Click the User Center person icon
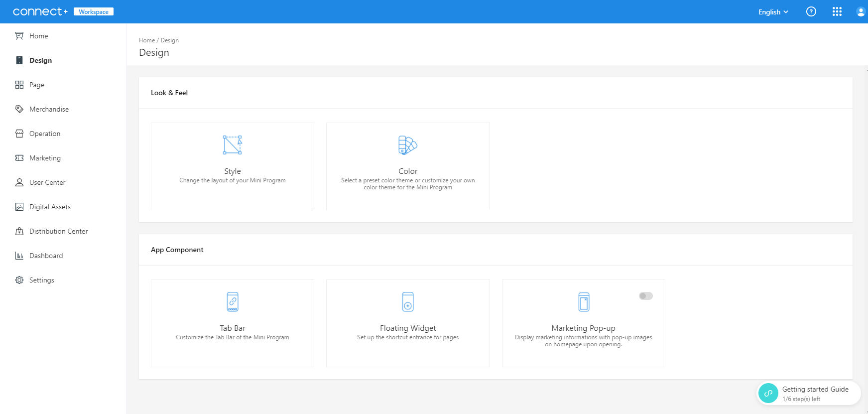The height and width of the screenshot is (414, 868). coord(19,182)
